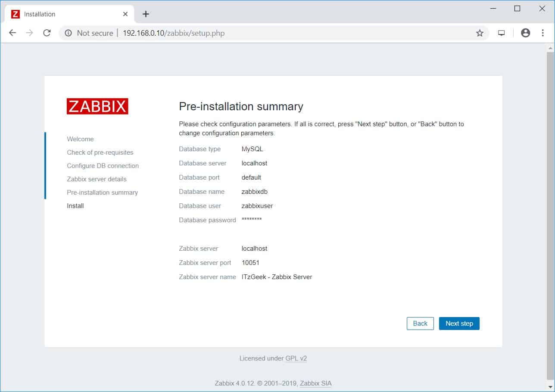Select the Install step in sidebar
Image resolution: width=555 pixels, height=392 pixels.
(x=75, y=206)
